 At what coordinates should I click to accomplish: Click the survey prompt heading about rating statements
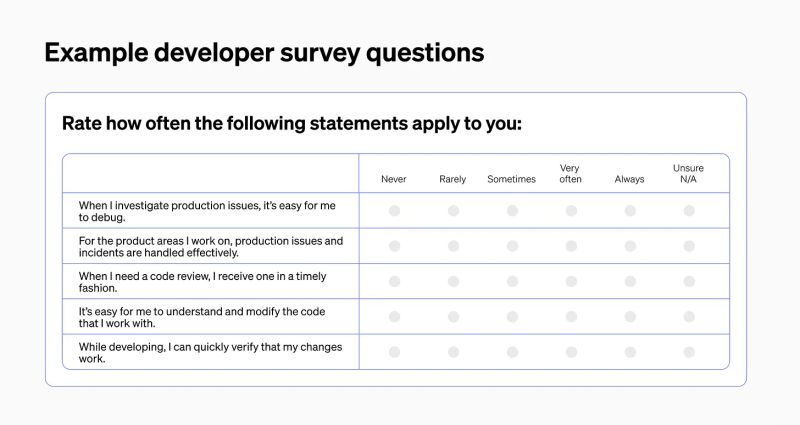[x=292, y=124]
